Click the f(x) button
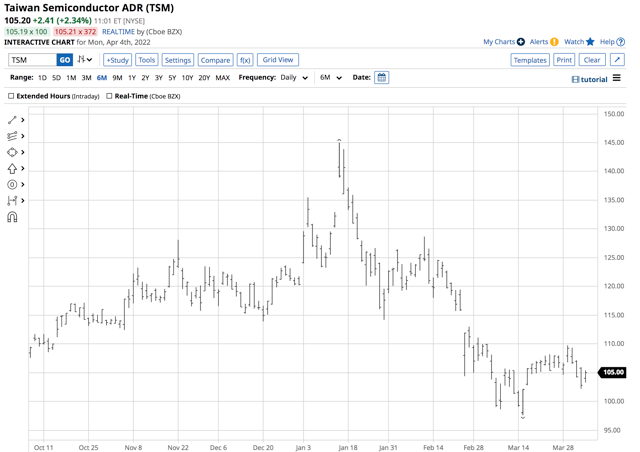The height and width of the screenshot is (452, 640). [245, 60]
